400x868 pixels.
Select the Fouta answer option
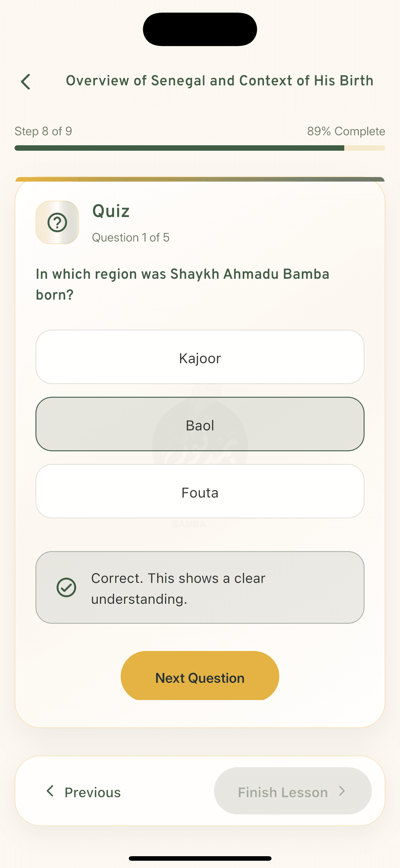pyautogui.click(x=200, y=492)
